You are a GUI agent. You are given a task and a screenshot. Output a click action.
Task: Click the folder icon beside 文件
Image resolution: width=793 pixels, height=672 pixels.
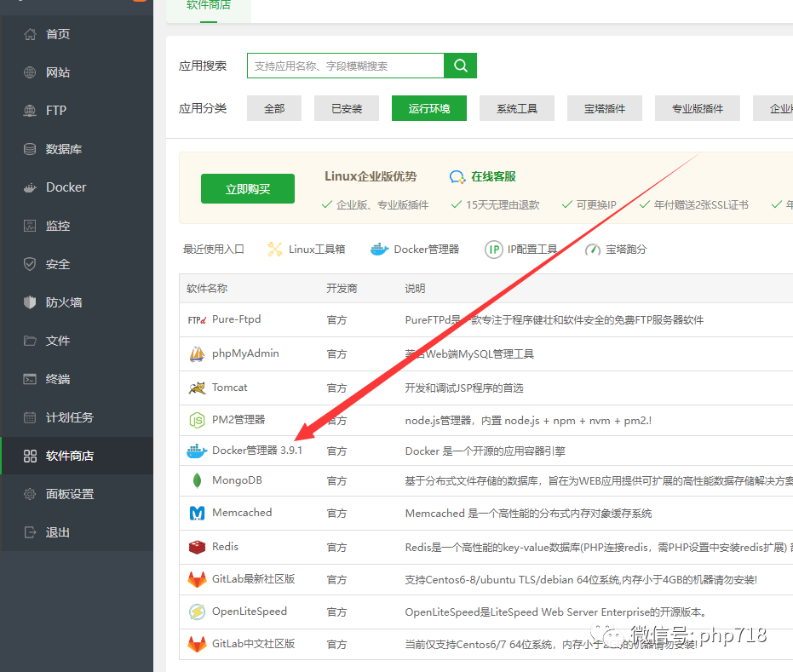point(30,341)
